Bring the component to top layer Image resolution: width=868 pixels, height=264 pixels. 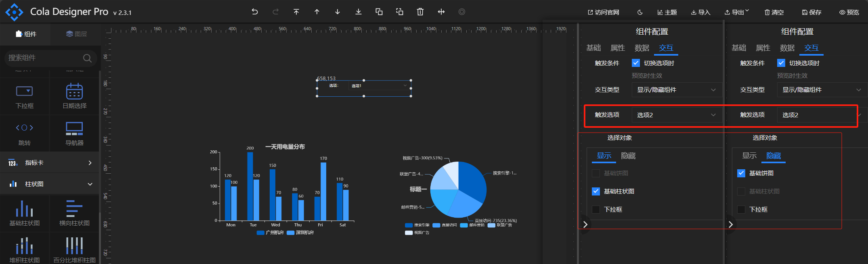(x=296, y=12)
